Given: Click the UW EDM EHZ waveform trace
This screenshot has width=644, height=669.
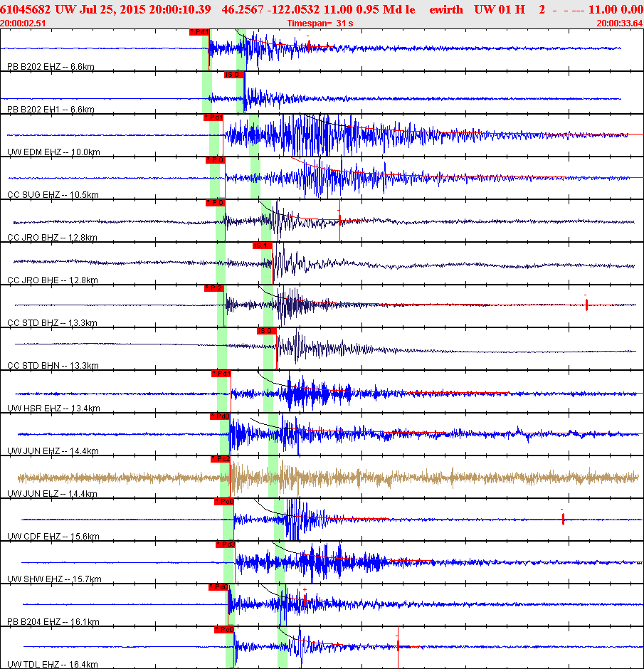Looking at the screenshot, I should (x=318, y=135).
